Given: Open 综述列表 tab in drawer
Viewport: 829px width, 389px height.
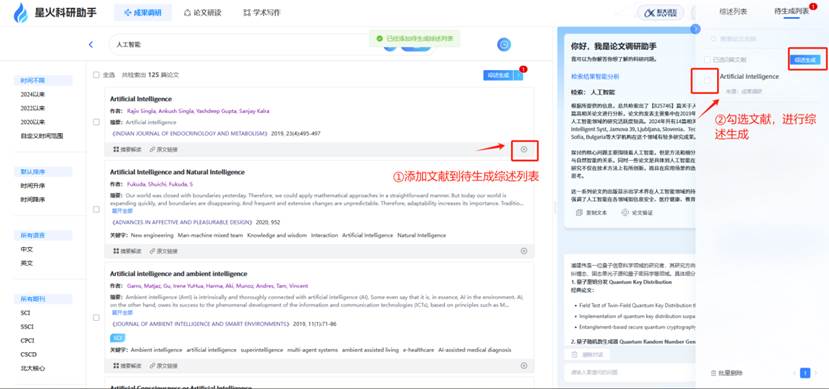Looking at the screenshot, I should click(733, 11).
